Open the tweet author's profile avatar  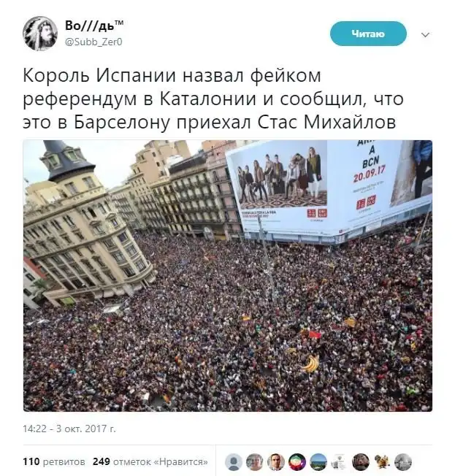[40, 34]
